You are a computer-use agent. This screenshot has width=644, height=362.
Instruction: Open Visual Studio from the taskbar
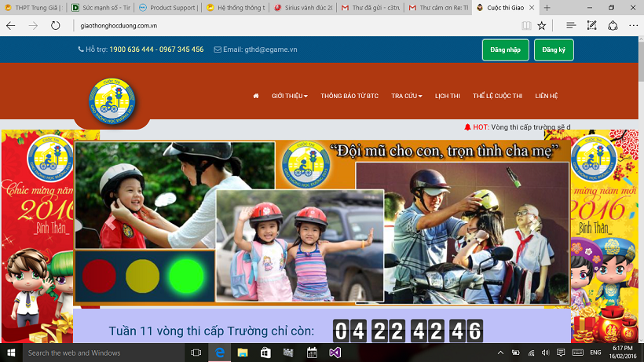335,353
